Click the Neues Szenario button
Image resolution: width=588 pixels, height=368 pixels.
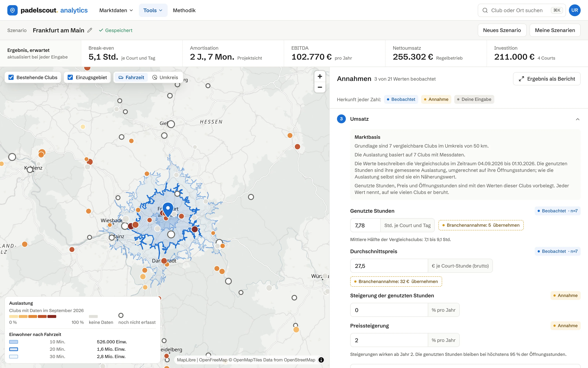(502, 30)
